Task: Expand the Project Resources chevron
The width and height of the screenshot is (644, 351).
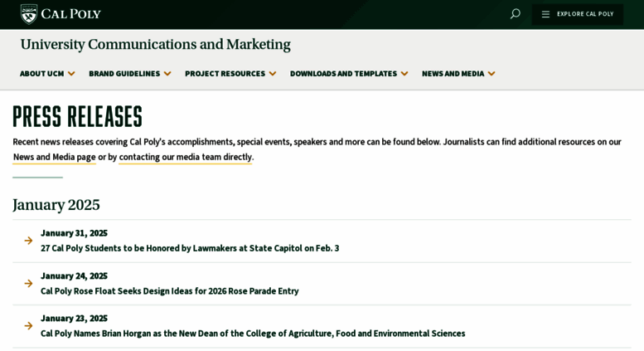Action: pyautogui.click(x=273, y=74)
